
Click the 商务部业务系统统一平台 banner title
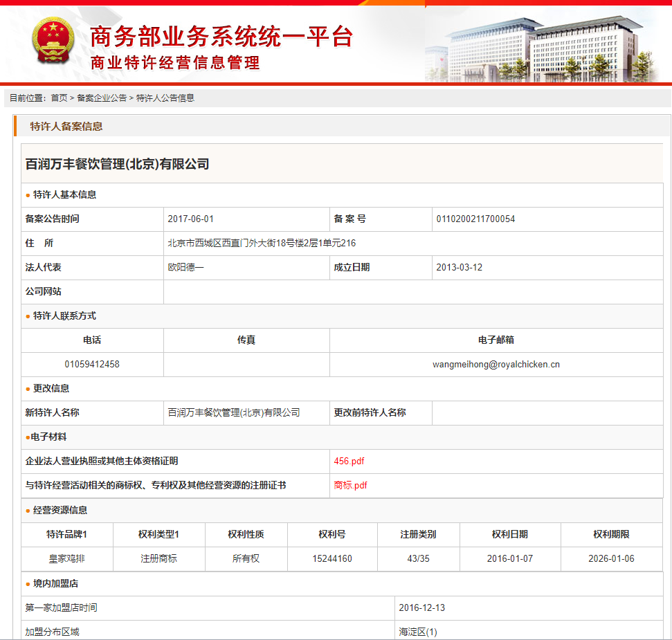221,37
